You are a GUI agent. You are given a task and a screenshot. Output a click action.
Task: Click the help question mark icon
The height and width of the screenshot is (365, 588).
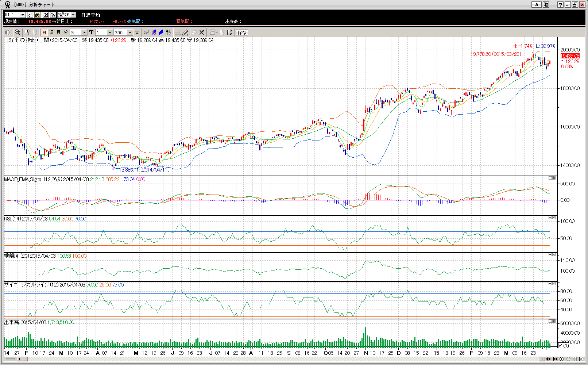point(560,5)
